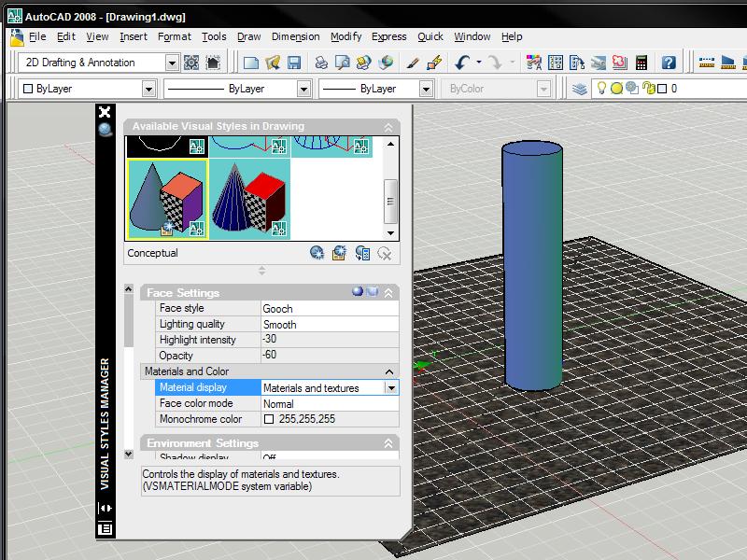This screenshot has width=747, height=560.
Task: Click the Lighting quality value Smooth
Action: click(x=330, y=324)
